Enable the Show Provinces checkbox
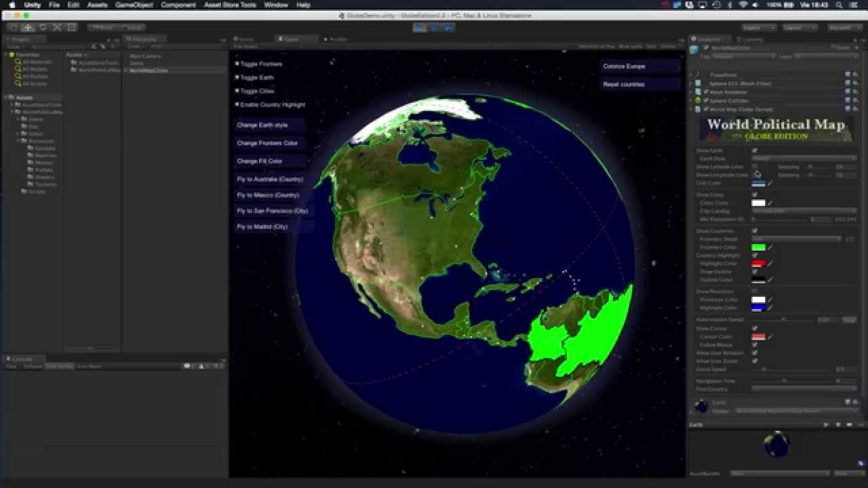Screen dimensions: 868x488 tap(755, 289)
